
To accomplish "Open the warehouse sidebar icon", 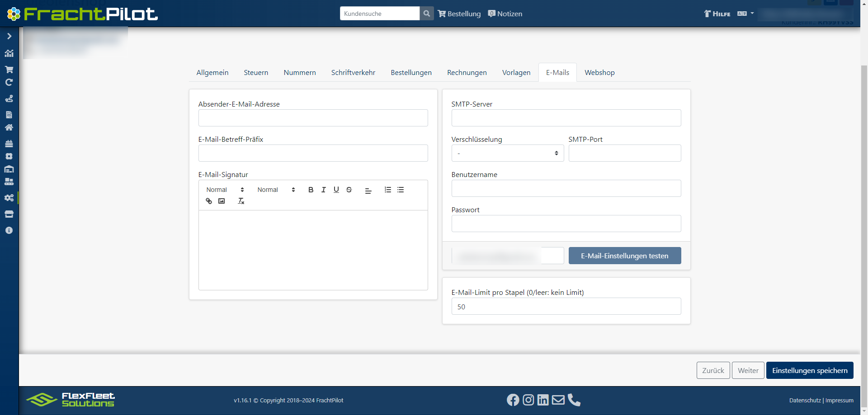I will point(9,169).
